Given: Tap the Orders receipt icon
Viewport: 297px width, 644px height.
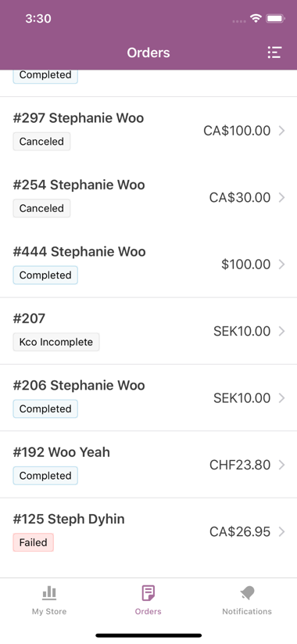Looking at the screenshot, I should [148, 593].
